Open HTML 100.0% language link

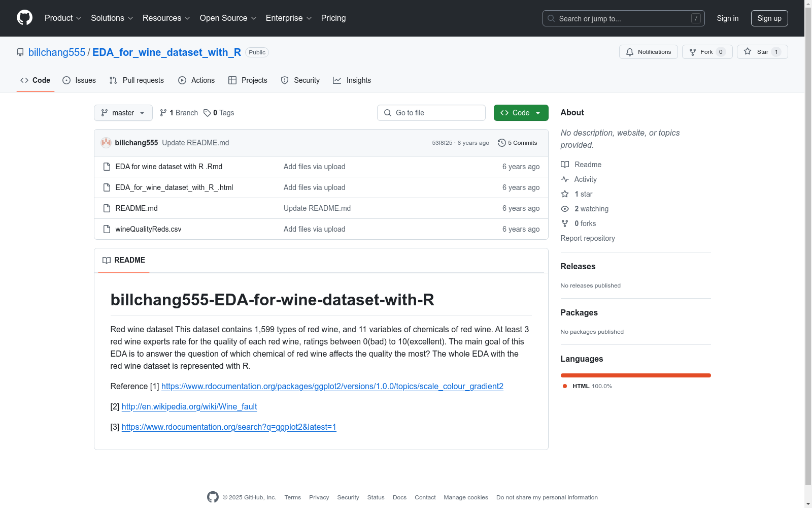click(587, 386)
